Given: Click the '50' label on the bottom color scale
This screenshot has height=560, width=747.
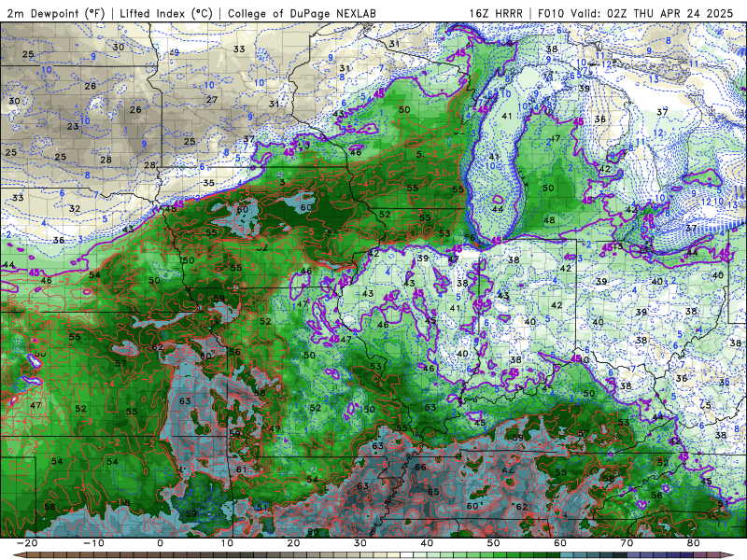Looking at the screenshot, I should pos(494,543).
